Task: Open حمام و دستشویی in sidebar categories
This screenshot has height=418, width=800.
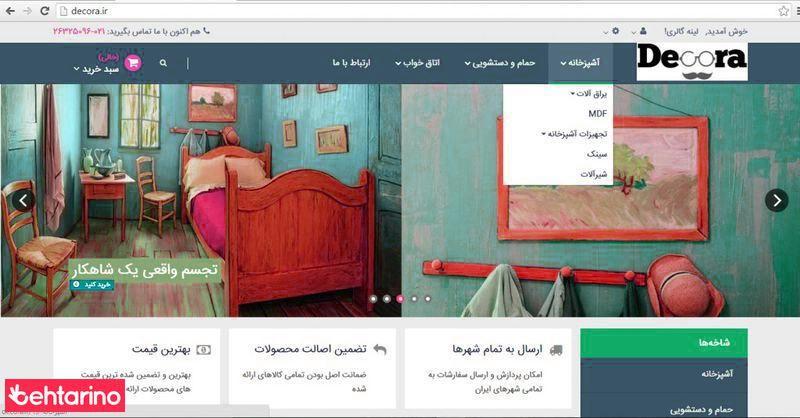Action: click(x=702, y=410)
